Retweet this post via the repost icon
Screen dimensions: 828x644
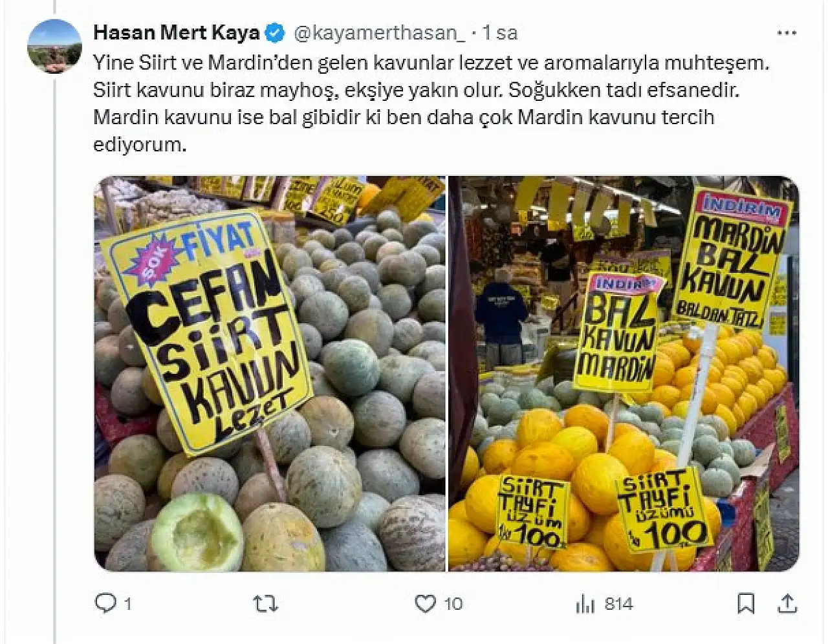(265, 604)
